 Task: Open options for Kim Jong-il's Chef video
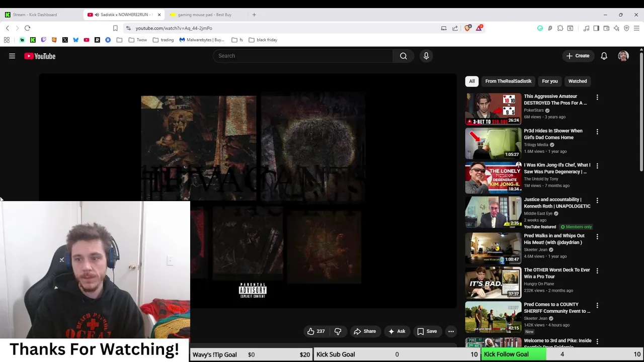click(597, 166)
